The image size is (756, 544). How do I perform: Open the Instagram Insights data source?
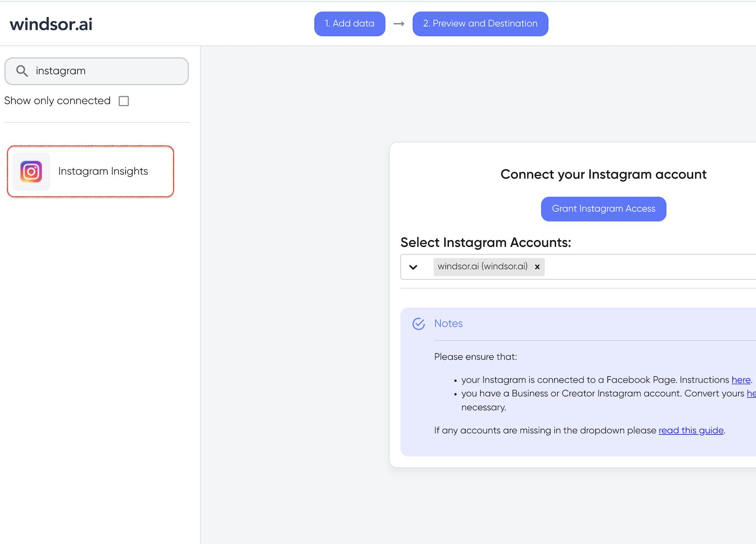[x=103, y=172]
